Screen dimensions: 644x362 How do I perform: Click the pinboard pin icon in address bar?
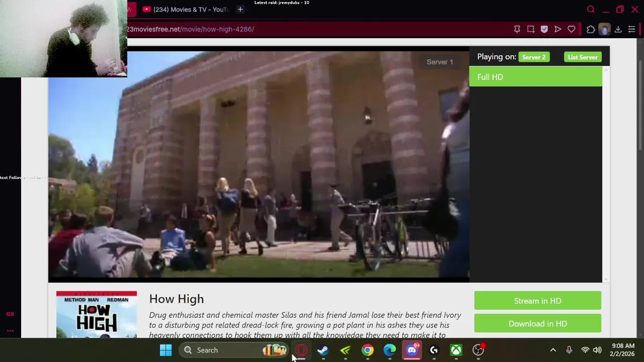coord(517,29)
